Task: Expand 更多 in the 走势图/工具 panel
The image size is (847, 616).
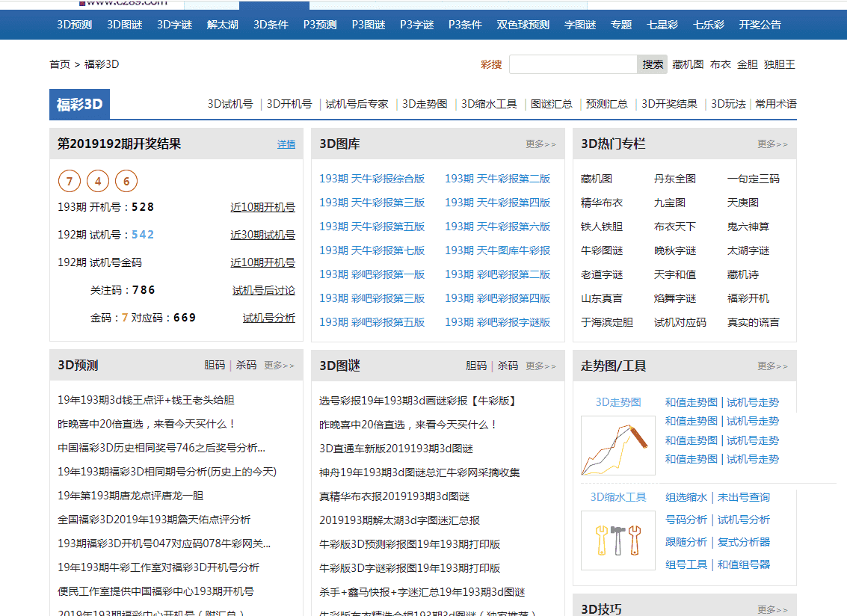Action: point(772,366)
